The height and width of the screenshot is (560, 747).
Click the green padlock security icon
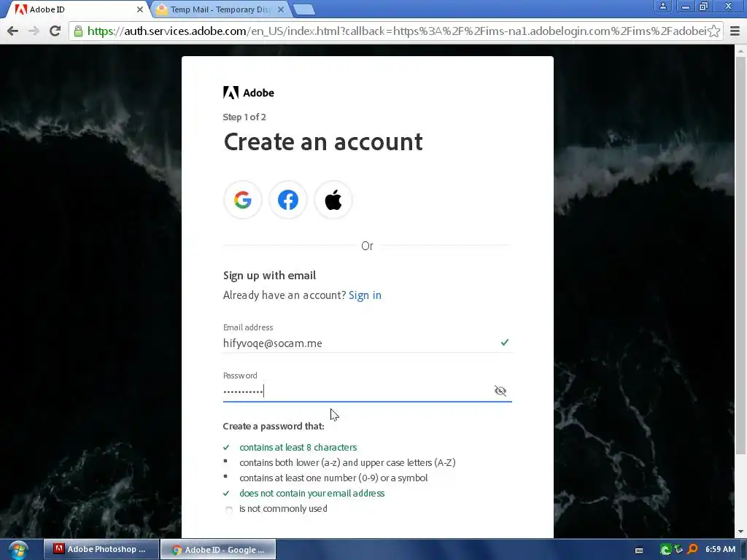pos(78,31)
